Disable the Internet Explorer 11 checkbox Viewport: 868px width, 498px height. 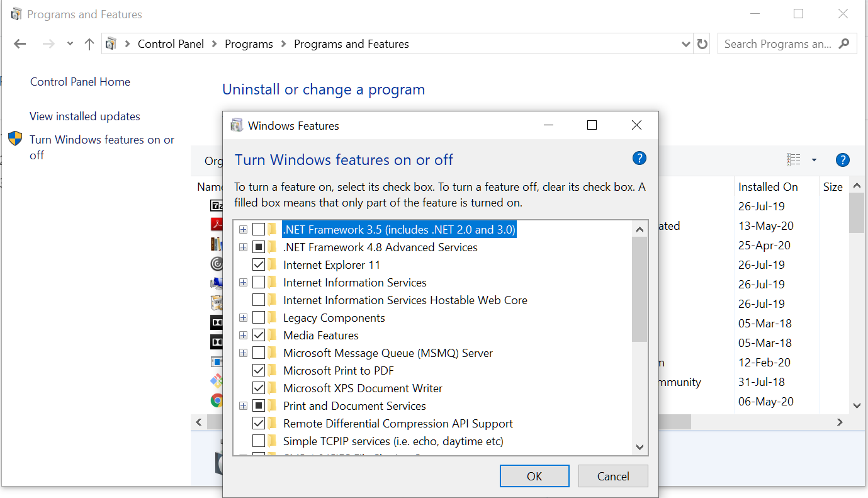[258, 264]
